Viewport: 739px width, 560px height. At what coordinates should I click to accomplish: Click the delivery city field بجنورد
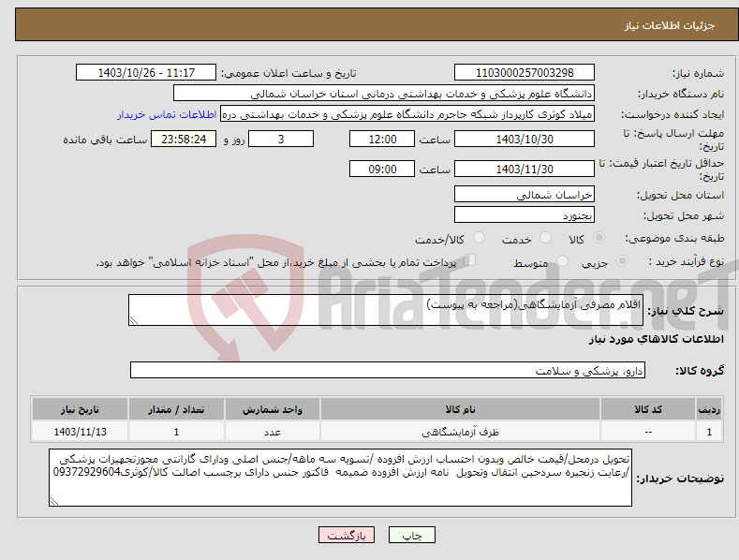coord(525,215)
